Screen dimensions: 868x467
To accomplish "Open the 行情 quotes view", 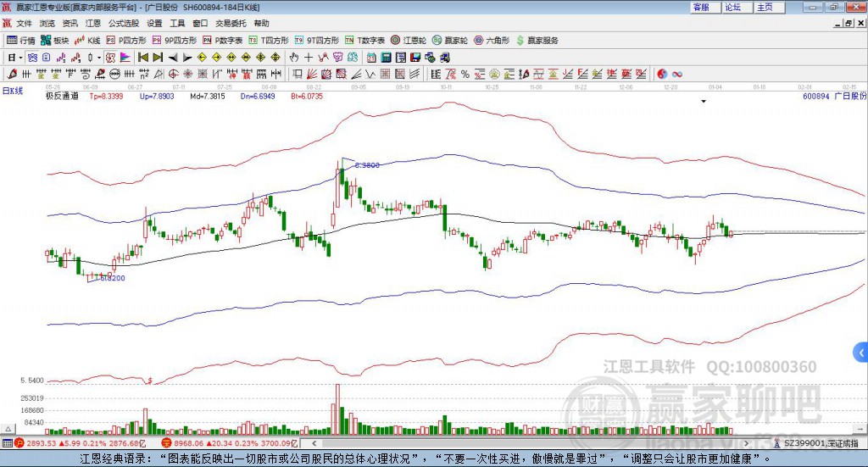I will point(20,41).
